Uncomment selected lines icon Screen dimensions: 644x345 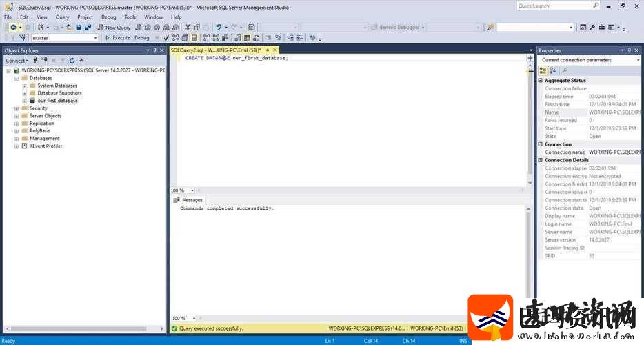(x=278, y=38)
